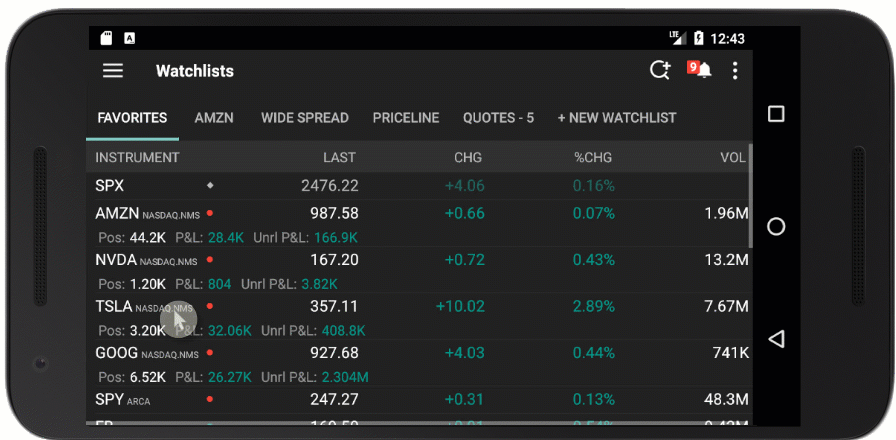Screen dimensions: 896x440
Task: Click the keyboard 'A' status icon
Action: [x=130, y=38]
